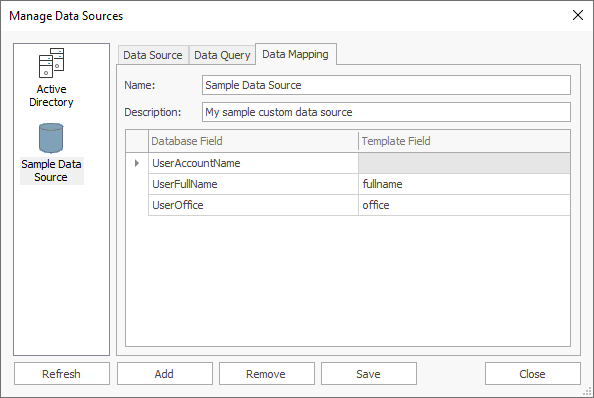This screenshot has width=594, height=398.
Task: Click the row indicator arrow for UserAccountName
Action: (x=137, y=163)
